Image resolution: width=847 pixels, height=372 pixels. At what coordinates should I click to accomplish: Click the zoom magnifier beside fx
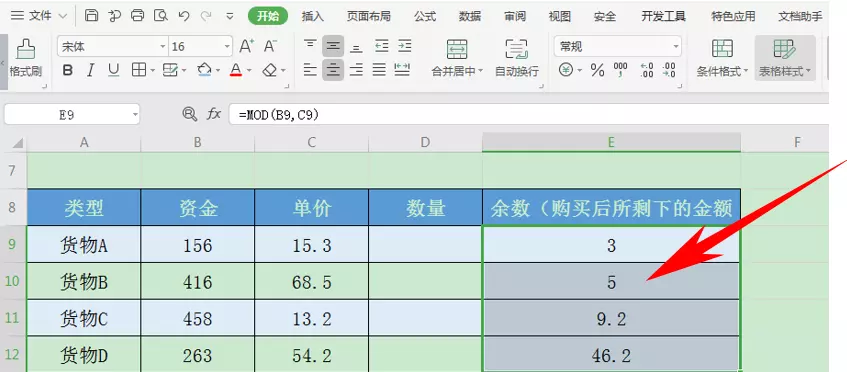[x=189, y=113]
